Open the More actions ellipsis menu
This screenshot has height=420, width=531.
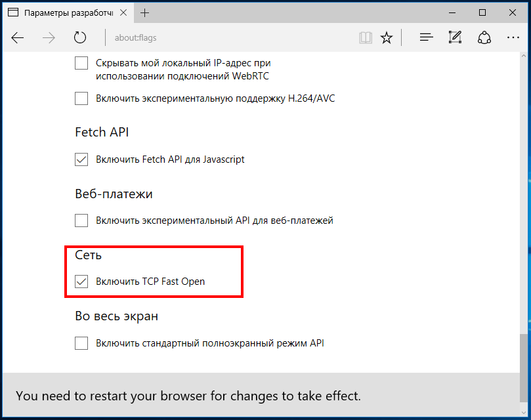tap(513, 37)
